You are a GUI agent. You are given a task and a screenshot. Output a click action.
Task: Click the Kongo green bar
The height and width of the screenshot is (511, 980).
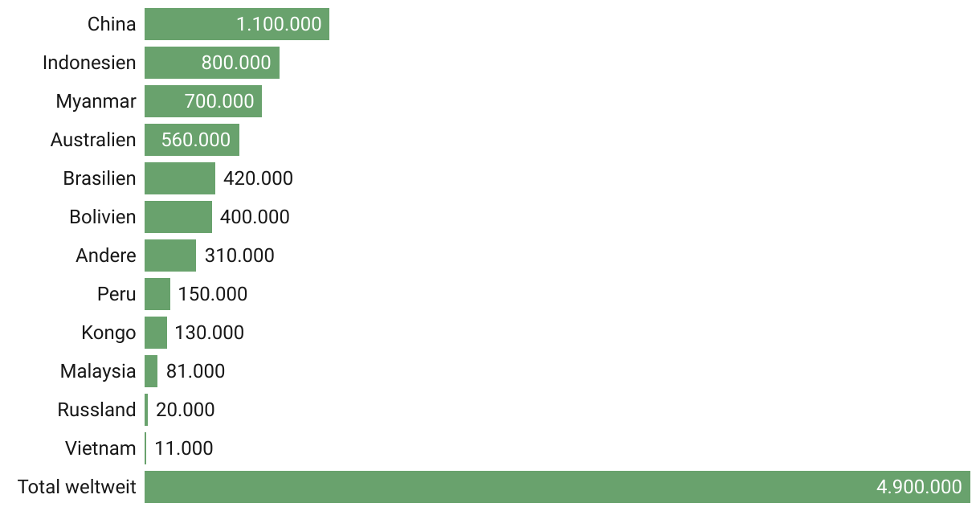coord(156,333)
